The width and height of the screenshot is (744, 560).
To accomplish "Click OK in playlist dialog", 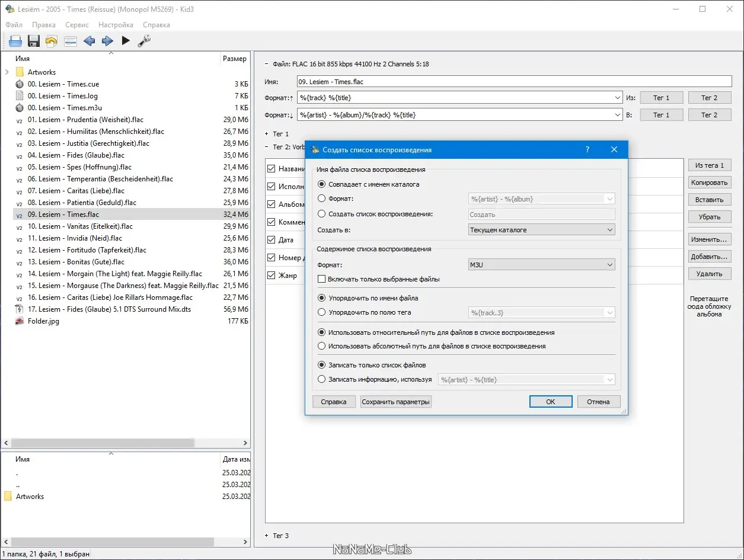I will click(x=551, y=402).
